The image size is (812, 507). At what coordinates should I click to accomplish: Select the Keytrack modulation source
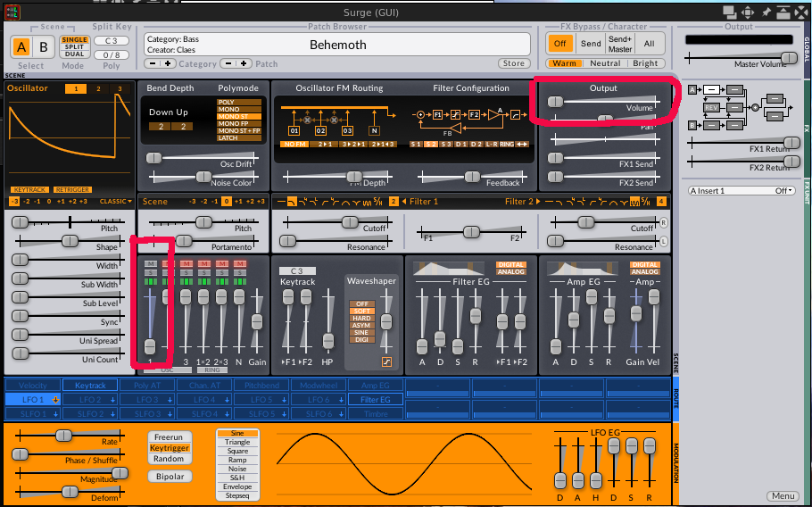pos(90,386)
